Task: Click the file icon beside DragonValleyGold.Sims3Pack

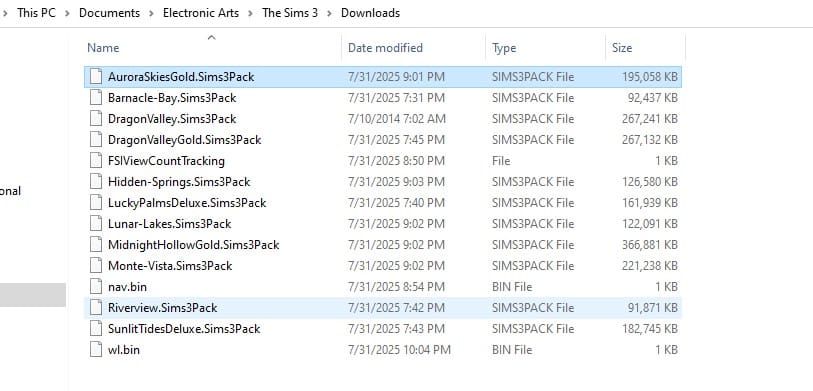Action: [96, 139]
